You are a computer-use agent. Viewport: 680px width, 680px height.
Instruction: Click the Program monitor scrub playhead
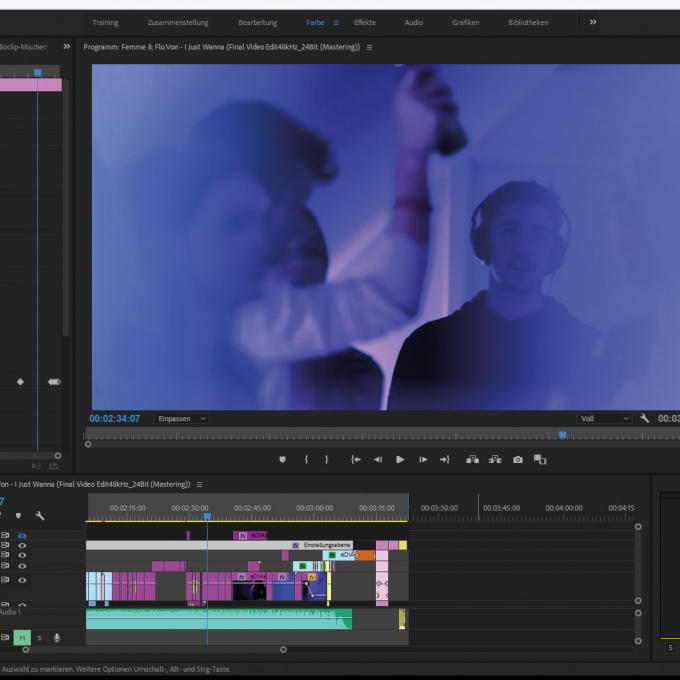point(562,435)
